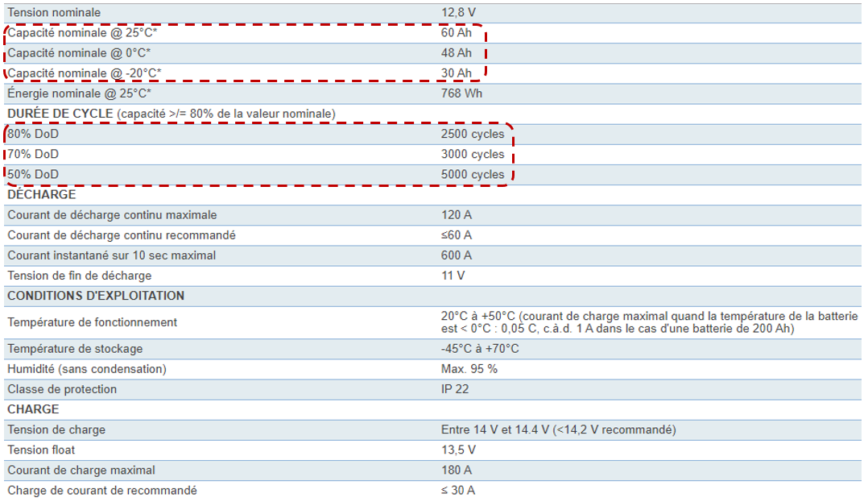Select the "Courant de charge maximal" label
868x502 pixels.
click(x=81, y=470)
